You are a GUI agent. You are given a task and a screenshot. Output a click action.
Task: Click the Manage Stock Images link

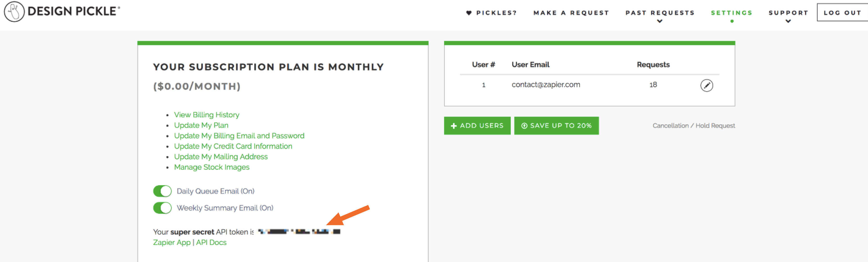(x=212, y=167)
